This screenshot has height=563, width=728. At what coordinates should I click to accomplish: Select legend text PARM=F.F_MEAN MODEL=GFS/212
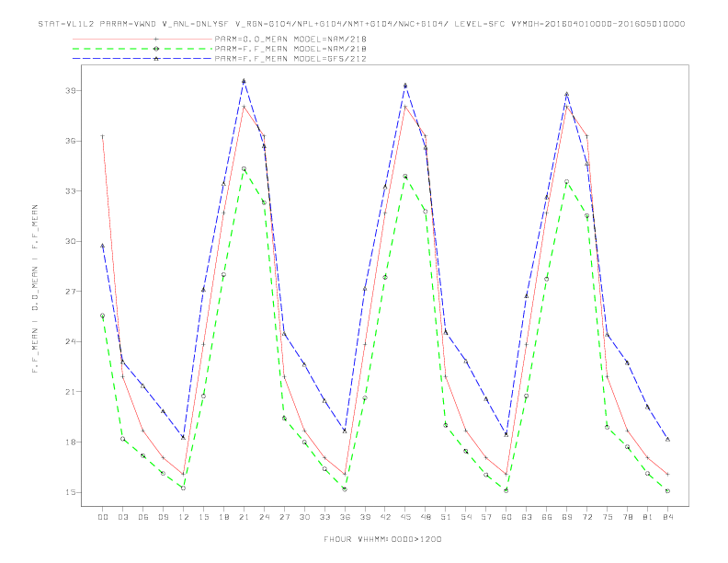pos(290,59)
